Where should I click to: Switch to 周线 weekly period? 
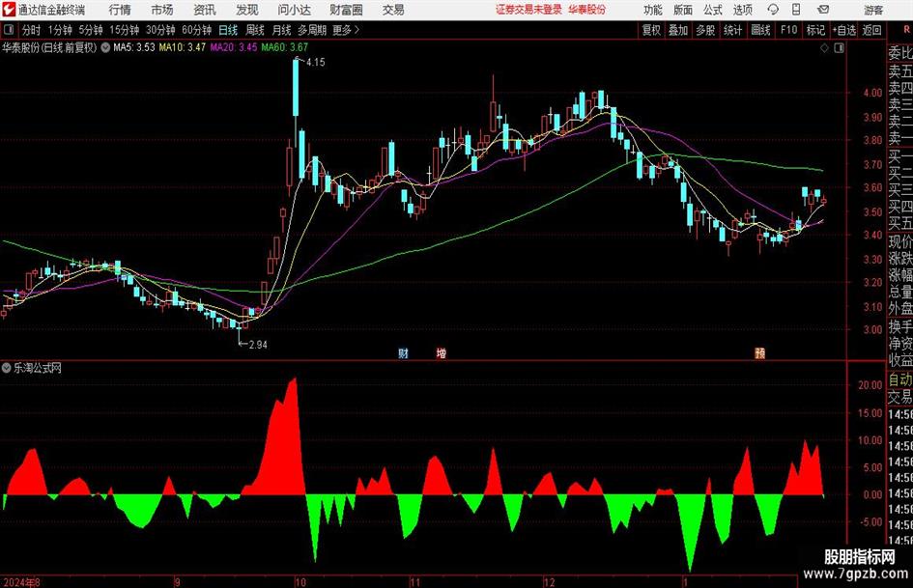254,30
